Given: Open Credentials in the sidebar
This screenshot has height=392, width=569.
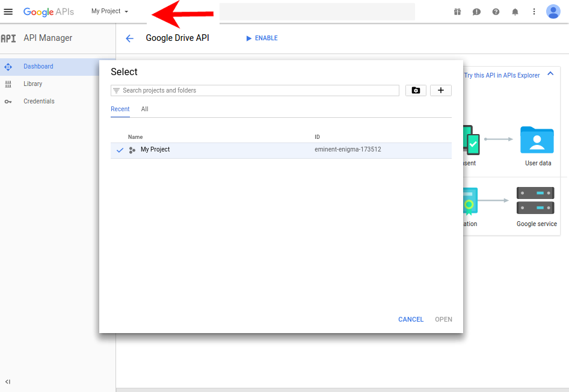Looking at the screenshot, I should click(x=39, y=101).
